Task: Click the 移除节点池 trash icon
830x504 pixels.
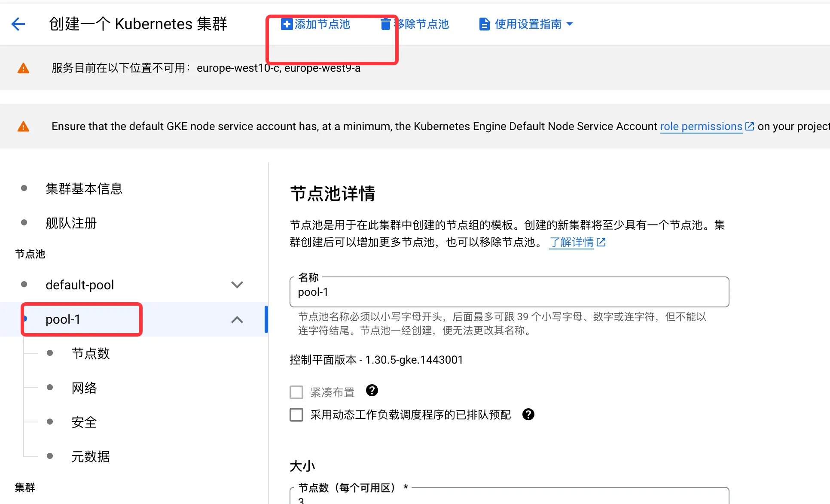Action: coord(385,24)
